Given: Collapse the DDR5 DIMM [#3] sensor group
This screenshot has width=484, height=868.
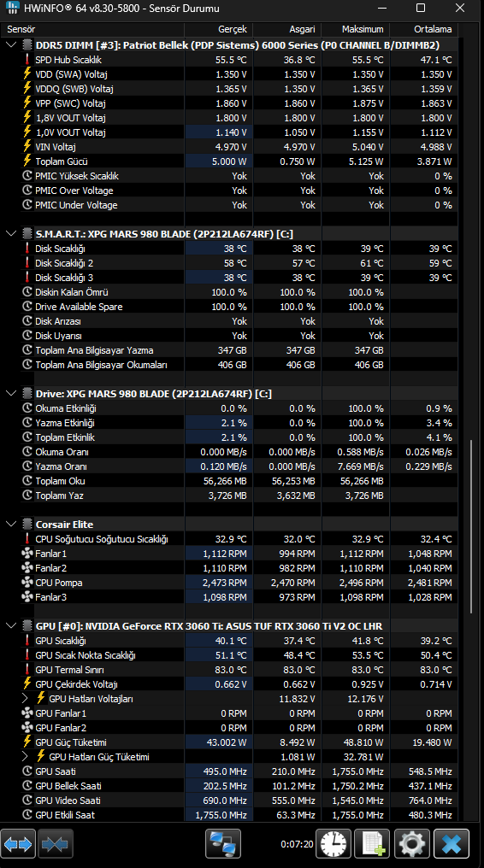Looking at the screenshot, I should tap(10, 44).
